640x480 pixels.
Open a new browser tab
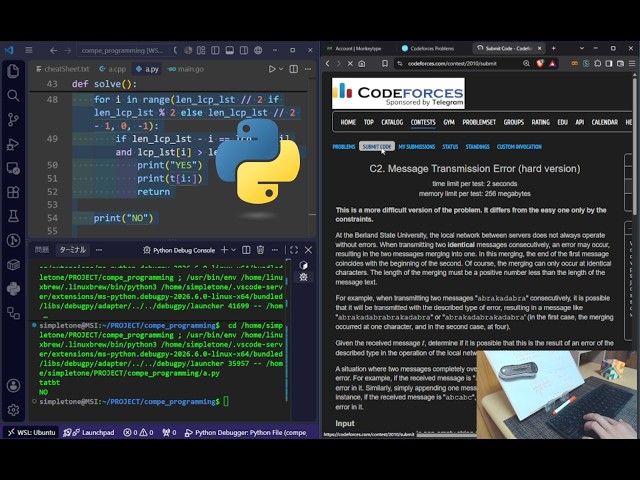pos(554,48)
